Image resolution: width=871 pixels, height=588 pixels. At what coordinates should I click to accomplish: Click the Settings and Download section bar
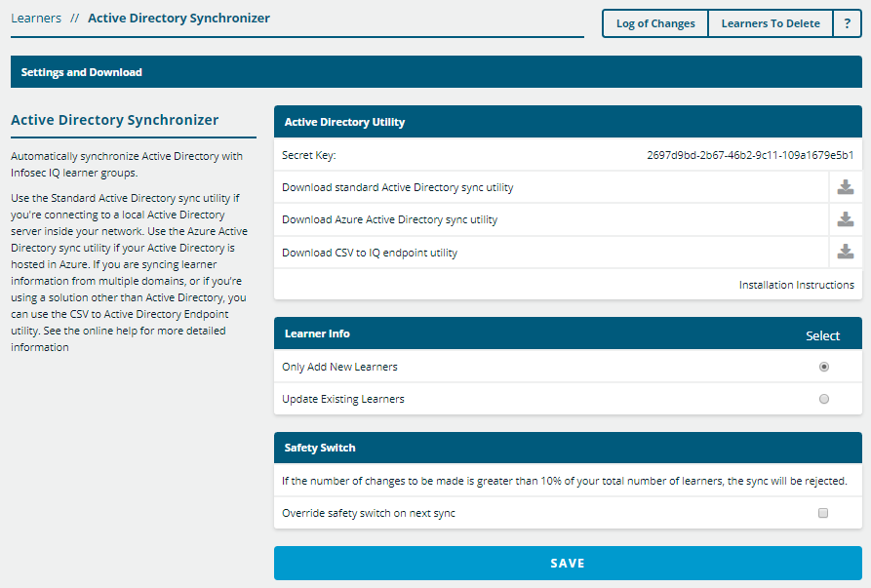[x=436, y=72]
